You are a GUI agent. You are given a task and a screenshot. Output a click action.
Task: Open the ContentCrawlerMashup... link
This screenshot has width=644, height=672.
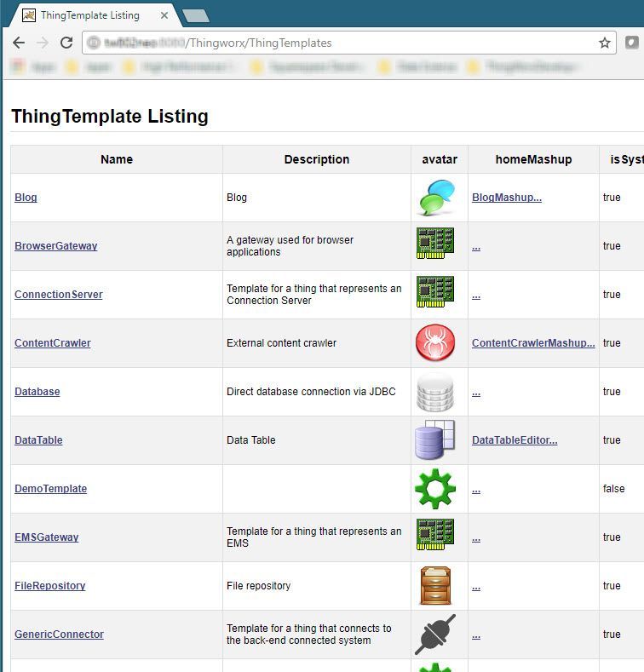(533, 343)
